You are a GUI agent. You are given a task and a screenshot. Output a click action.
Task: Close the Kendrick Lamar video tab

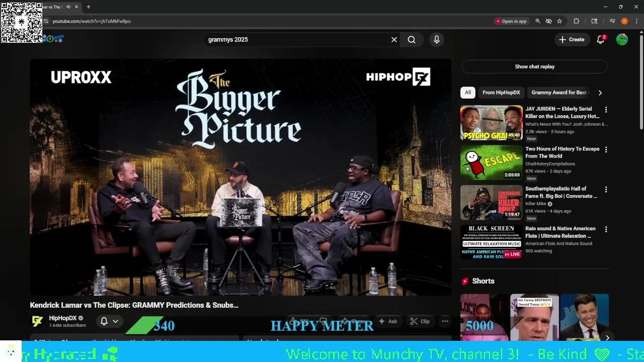pos(76,7)
